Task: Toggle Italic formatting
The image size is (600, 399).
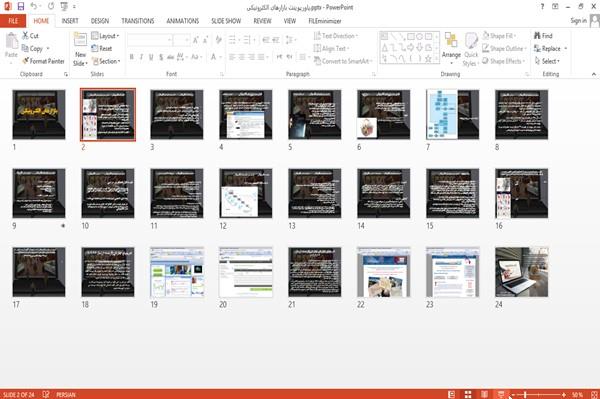Action: click(x=141, y=57)
